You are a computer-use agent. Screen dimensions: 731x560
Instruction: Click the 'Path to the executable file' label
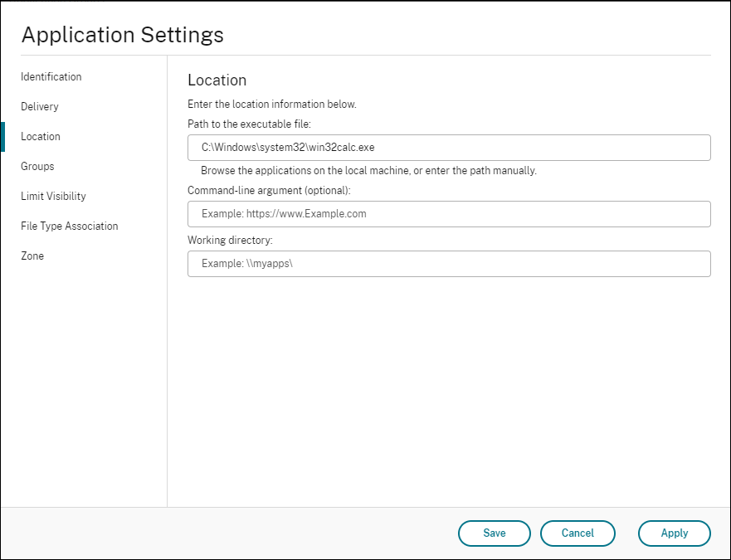[249, 124]
